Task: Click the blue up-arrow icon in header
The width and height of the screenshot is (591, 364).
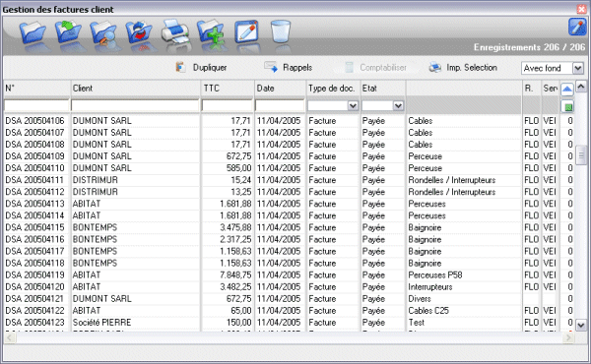Action: (567, 90)
